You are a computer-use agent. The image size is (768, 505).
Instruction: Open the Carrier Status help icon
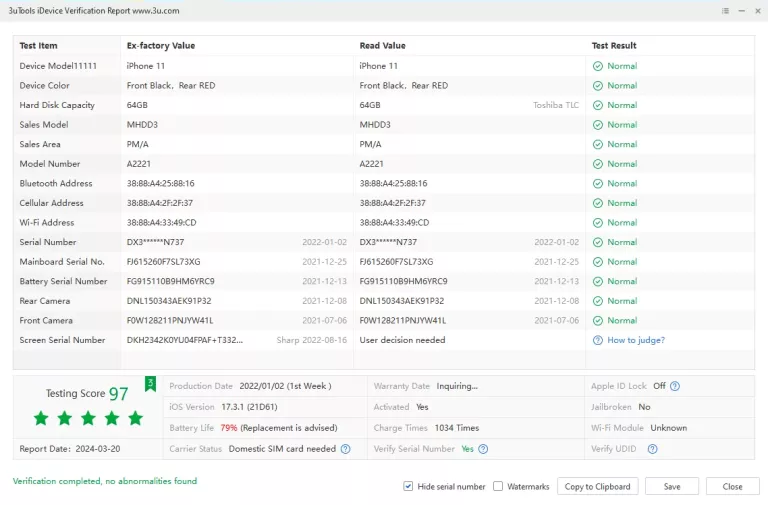pos(345,449)
